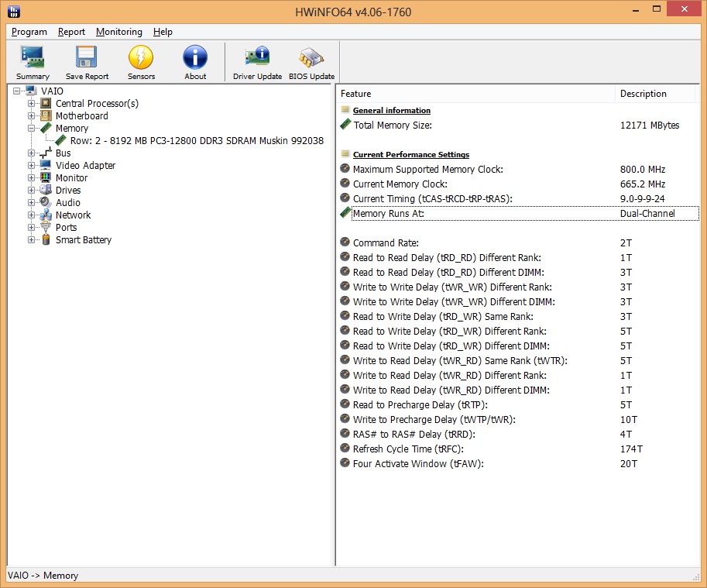Open the Program menu
This screenshot has width=707, height=588.
29,32
